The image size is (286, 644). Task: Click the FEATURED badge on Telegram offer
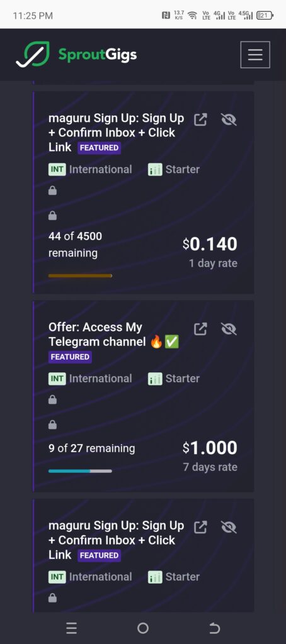(70, 357)
